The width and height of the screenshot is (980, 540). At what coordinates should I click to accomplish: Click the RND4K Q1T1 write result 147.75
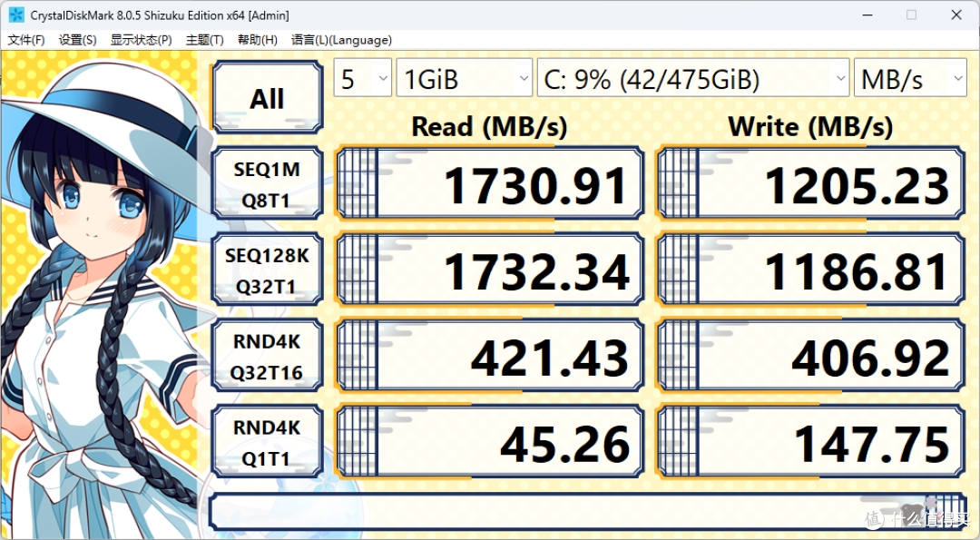[x=812, y=443]
